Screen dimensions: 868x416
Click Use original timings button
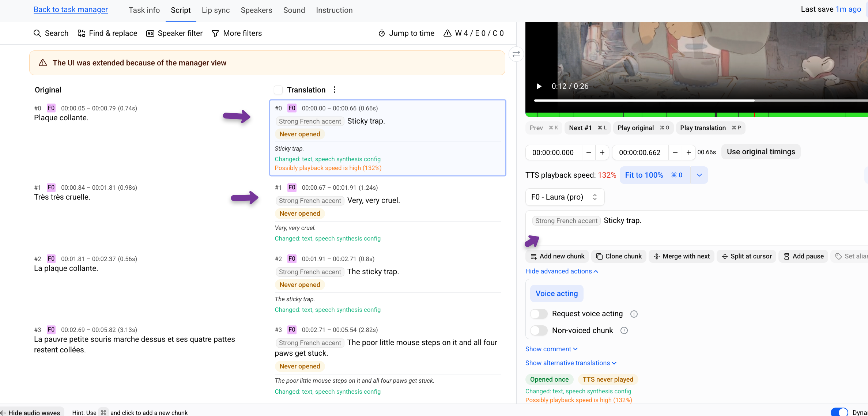coord(761,152)
